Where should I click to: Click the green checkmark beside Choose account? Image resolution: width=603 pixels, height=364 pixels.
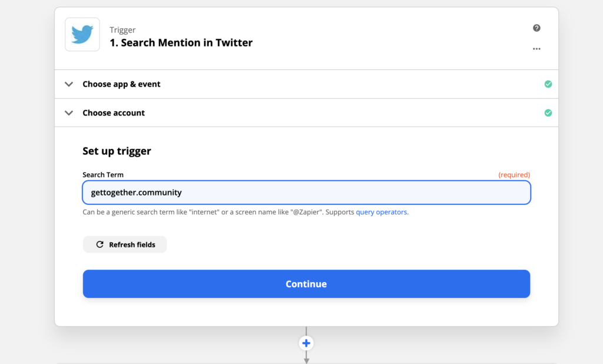point(548,112)
